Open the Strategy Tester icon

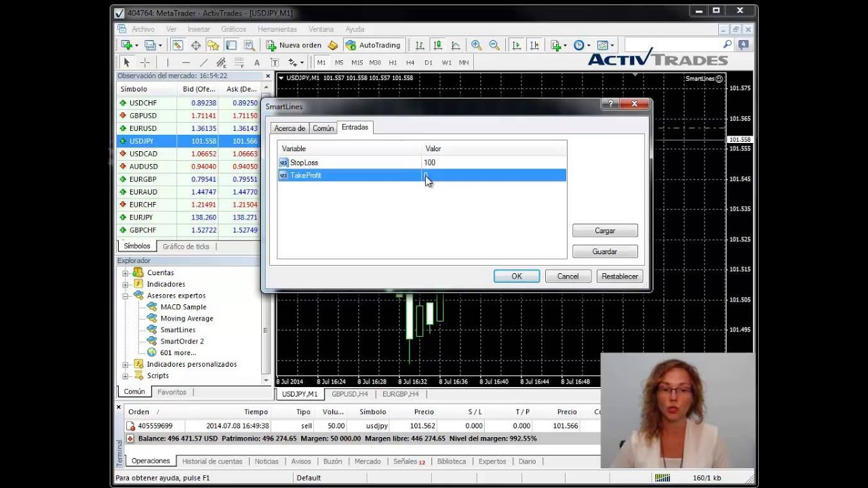click(x=249, y=45)
